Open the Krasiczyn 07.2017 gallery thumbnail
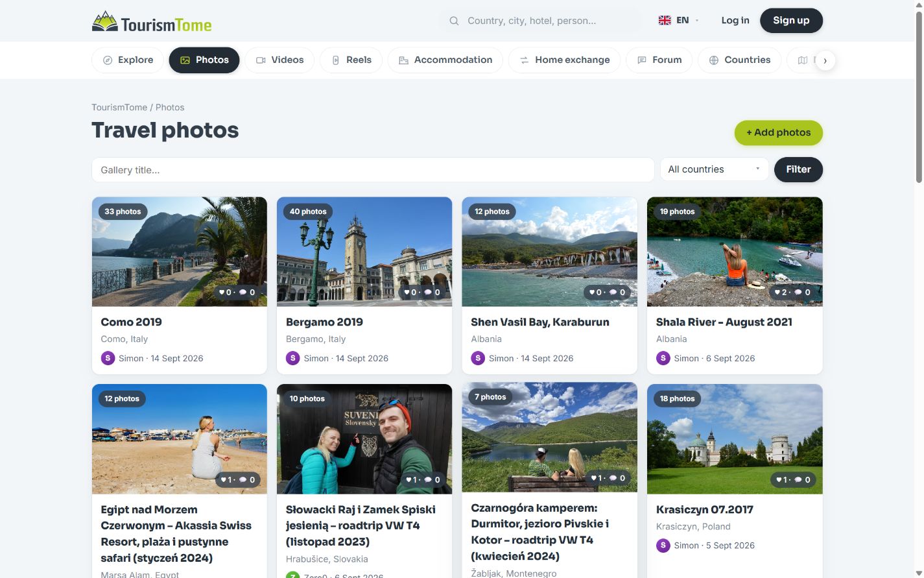This screenshot has height=578, width=924. point(735,439)
